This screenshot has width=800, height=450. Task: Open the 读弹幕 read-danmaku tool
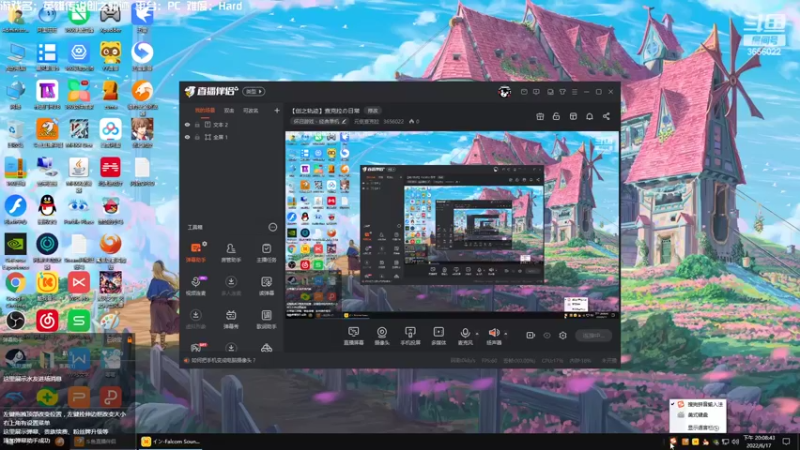pos(266,286)
